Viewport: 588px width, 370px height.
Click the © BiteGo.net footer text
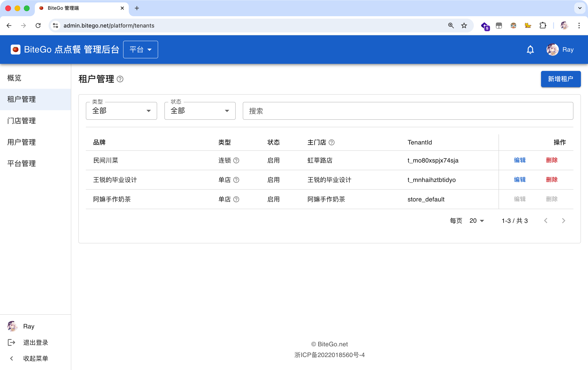click(x=329, y=344)
